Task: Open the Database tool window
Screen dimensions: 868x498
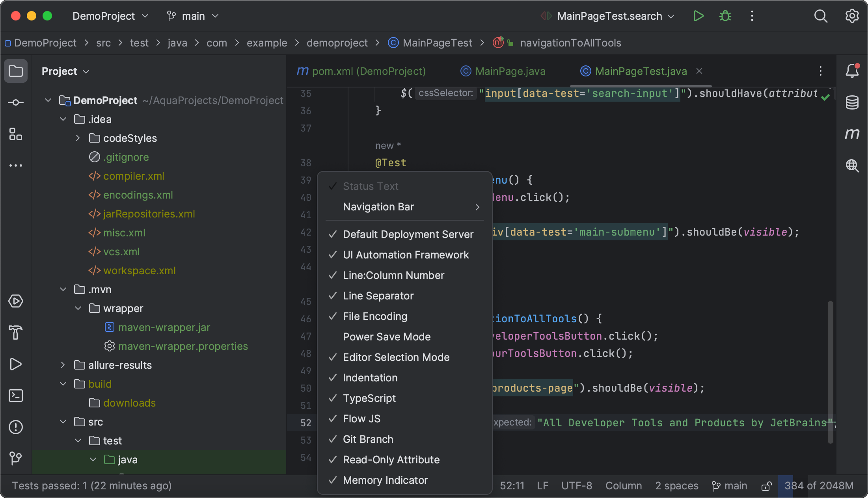Action: [852, 102]
